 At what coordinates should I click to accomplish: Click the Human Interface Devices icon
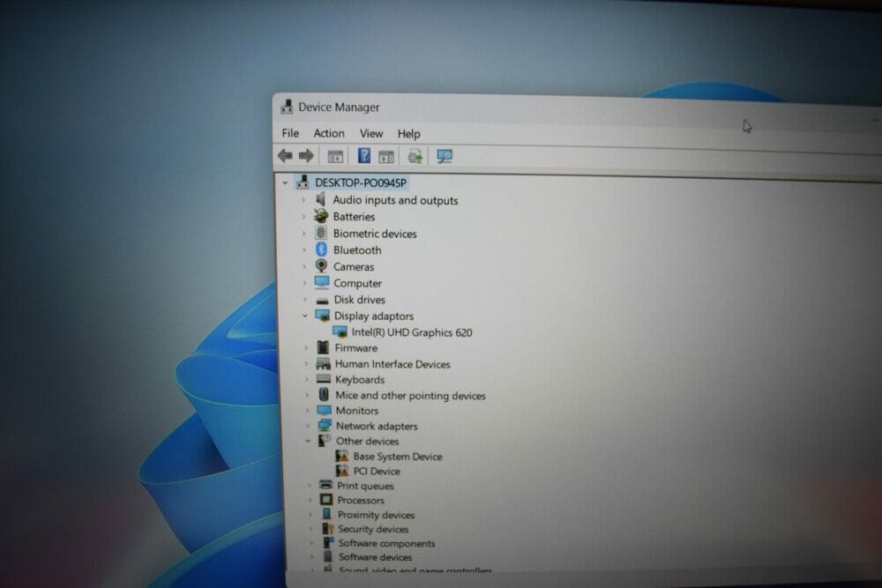[x=324, y=364]
